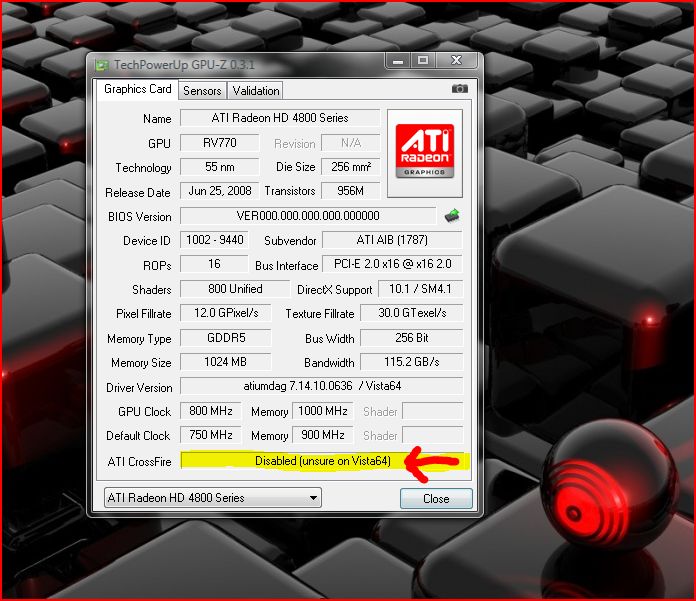
Task: Click the 'Texture Fillrate' label
Action: pos(320,314)
